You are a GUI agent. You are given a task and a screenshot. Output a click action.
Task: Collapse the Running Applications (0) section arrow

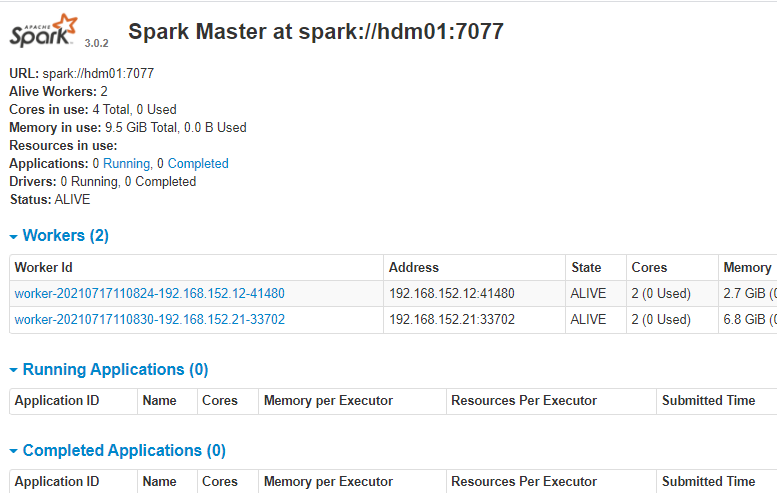pos(13,370)
